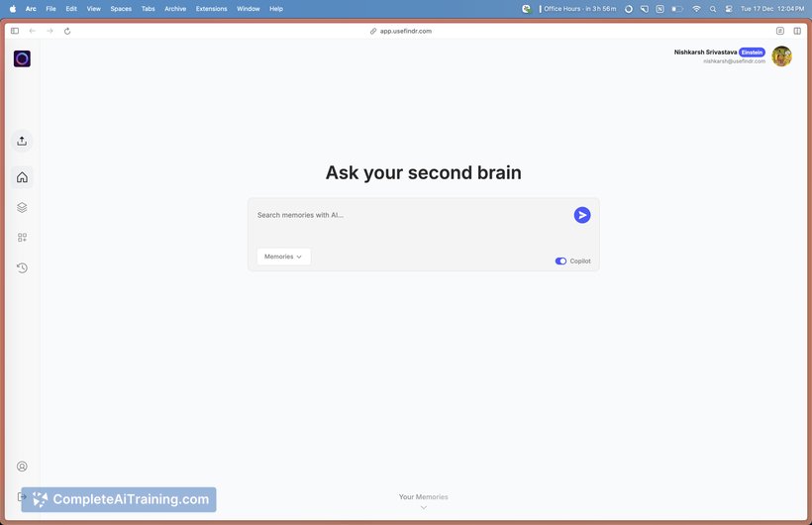Open the Tabs menu
This screenshot has height=525, width=812.
(149, 9)
